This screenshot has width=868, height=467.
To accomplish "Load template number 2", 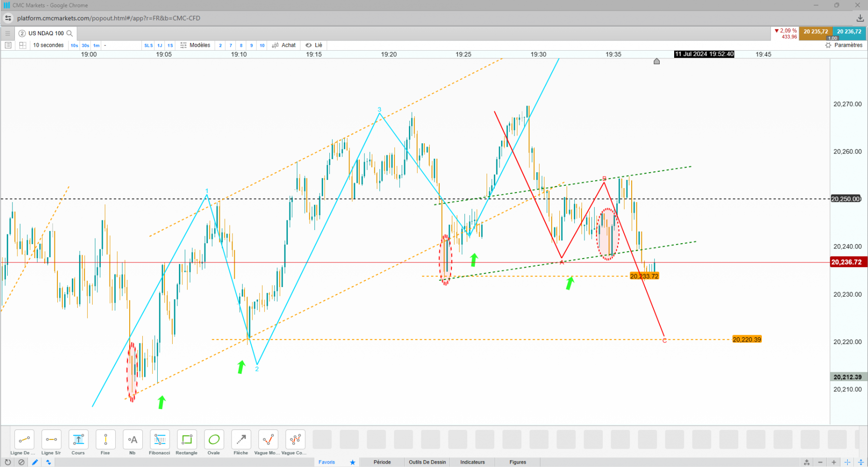I will 220,45.
